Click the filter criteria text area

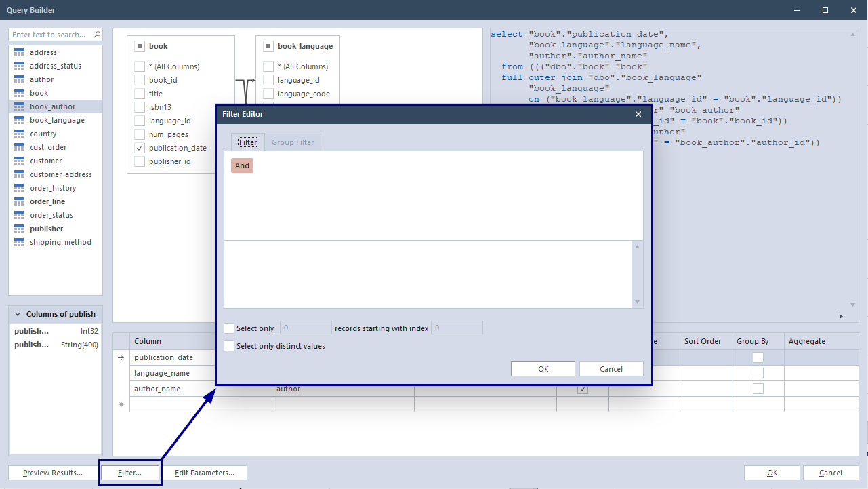428,275
